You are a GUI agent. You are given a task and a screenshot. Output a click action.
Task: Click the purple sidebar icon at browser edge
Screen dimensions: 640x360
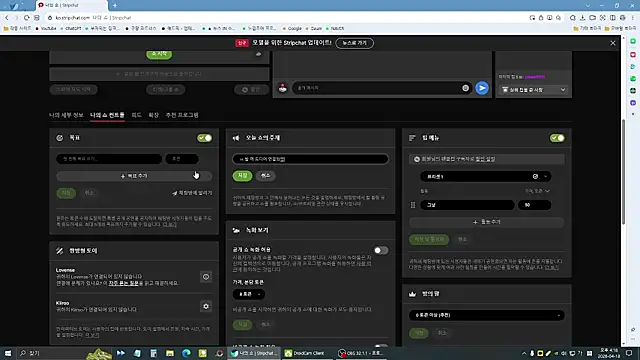[x=633, y=103]
